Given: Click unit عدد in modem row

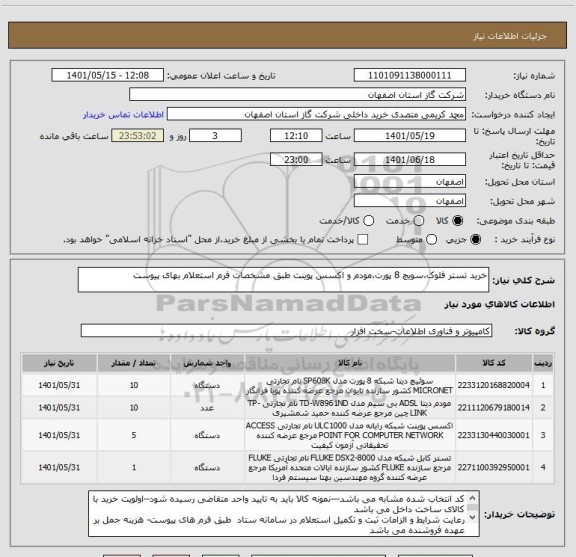Looking at the screenshot, I should 207,408.
